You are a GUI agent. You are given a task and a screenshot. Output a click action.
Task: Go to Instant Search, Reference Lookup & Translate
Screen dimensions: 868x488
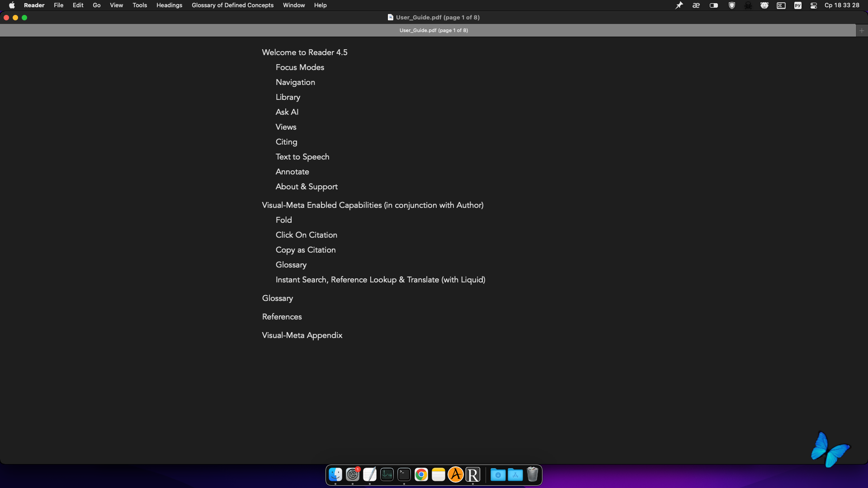[381, 280]
